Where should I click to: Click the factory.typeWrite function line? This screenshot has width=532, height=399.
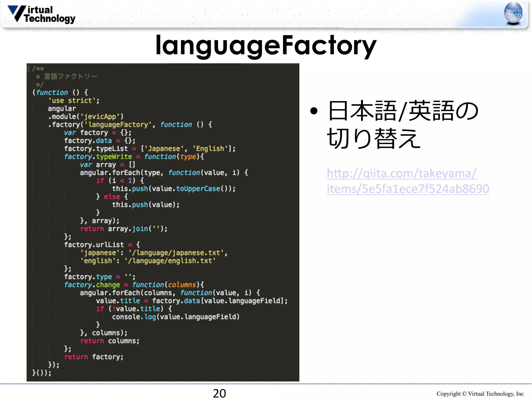pyautogui.click(x=134, y=157)
